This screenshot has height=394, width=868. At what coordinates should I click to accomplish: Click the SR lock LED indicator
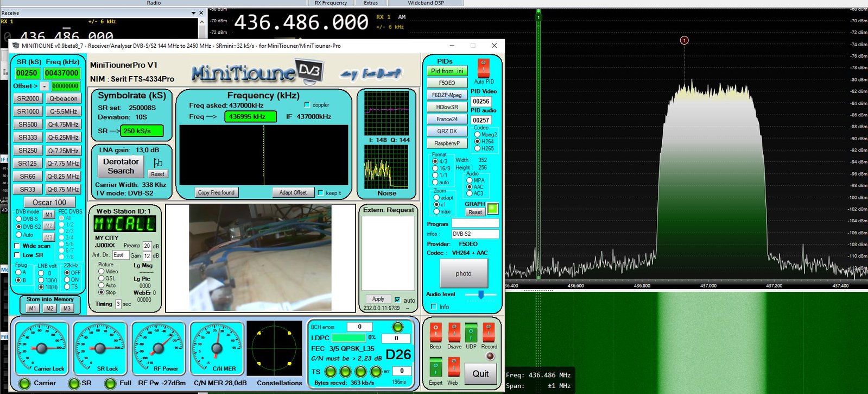click(74, 383)
